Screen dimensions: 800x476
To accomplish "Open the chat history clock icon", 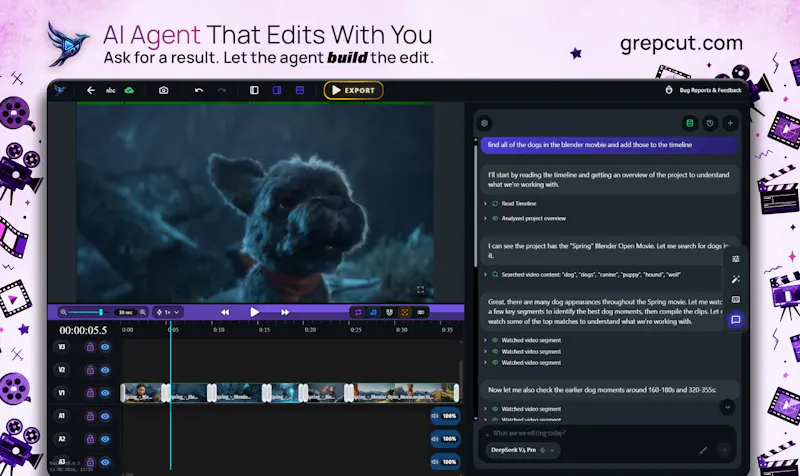I will pyautogui.click(x=710, y=123).
